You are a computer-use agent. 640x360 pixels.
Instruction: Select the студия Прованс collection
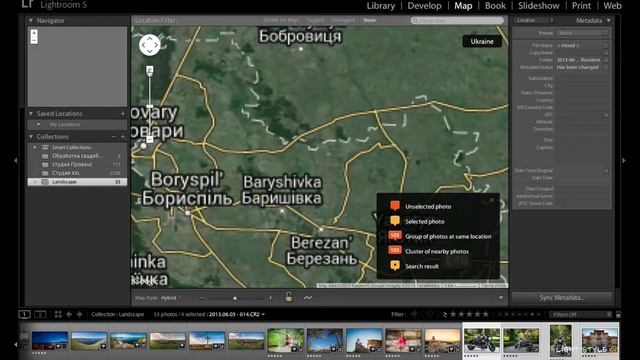click(78, 164)
